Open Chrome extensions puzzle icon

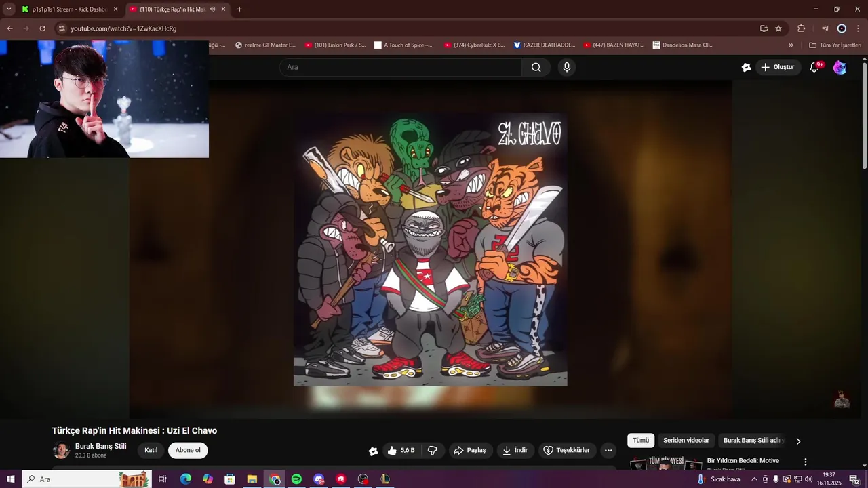(801, 28)
